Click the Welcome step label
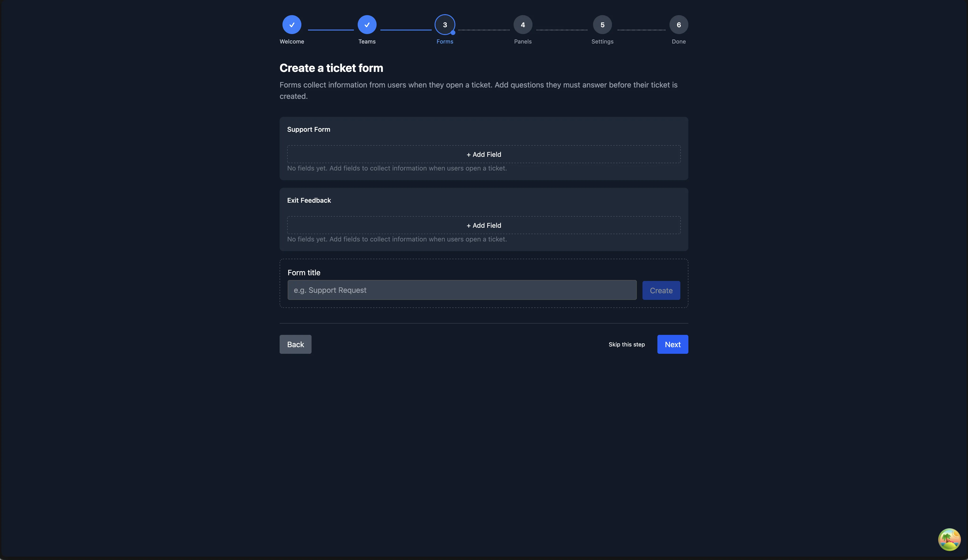 coord(291,41)
